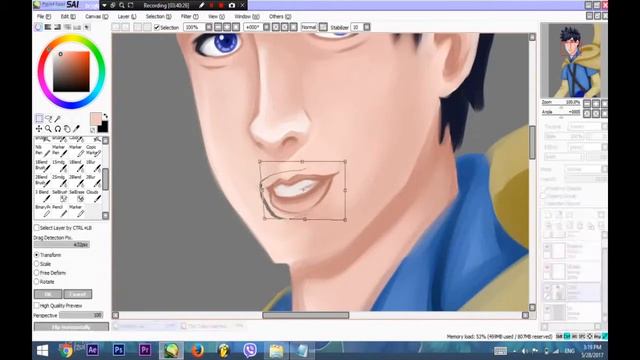The width and height of the screenshot is (640, 360).
Task: Choose the SelBrush selection pen
Action: pos(60,196)
